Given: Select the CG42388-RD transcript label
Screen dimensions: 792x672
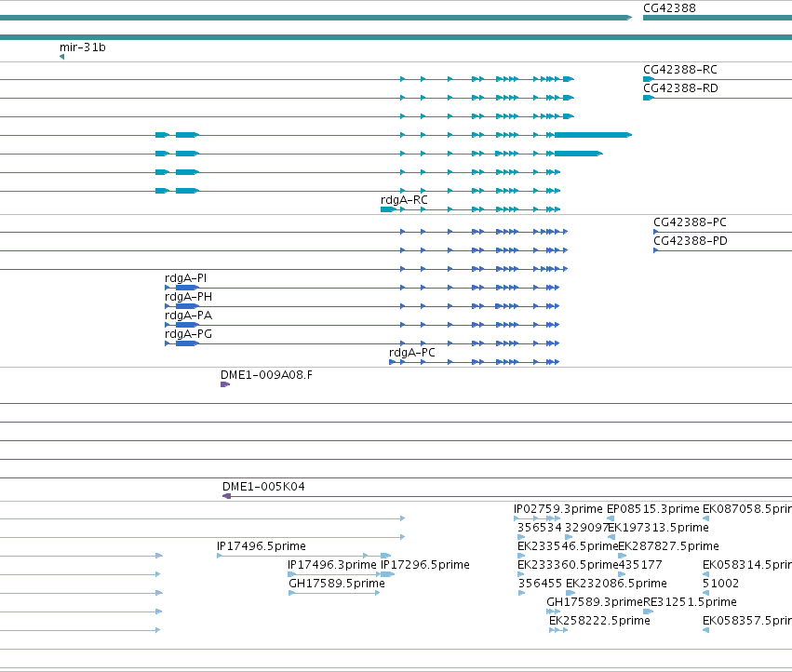Looking at the screenshot, I should [680, 87].
